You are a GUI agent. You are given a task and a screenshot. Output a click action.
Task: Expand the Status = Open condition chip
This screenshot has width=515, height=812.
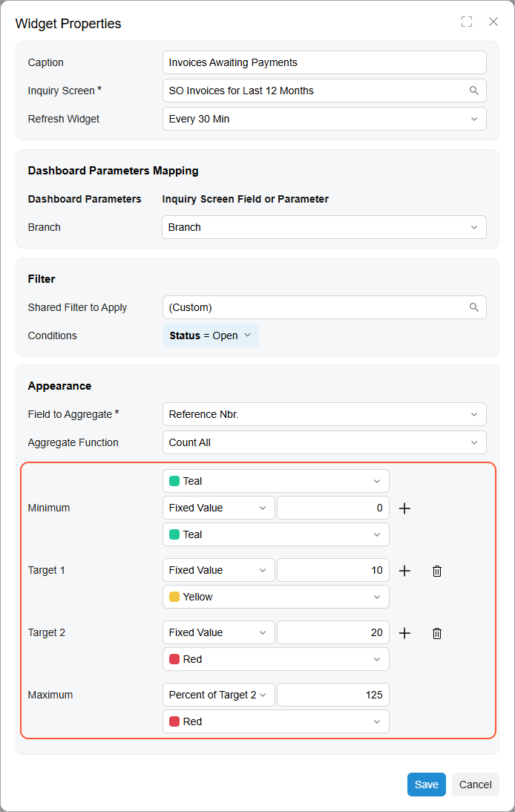pyautogui.click(x=211, y=335)
